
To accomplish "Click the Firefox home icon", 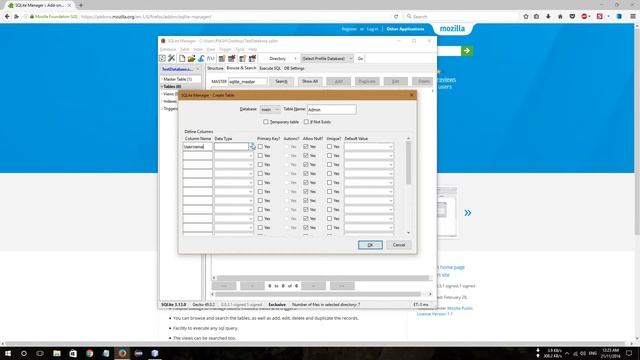I will (560, 16).
